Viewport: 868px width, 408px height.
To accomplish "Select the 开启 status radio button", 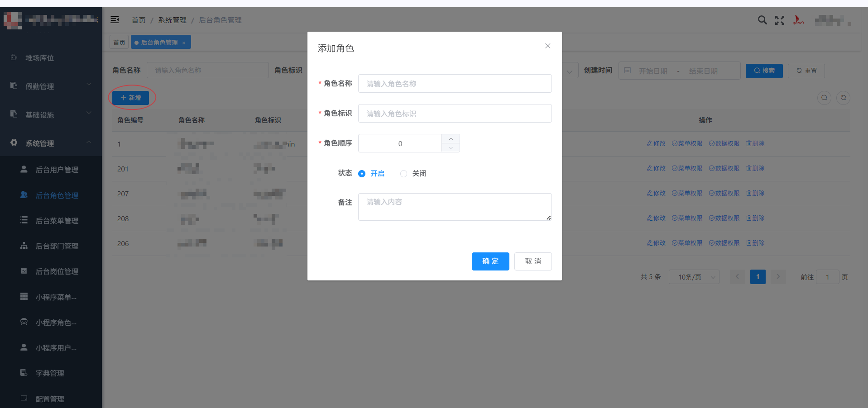I will pyautogui.click(x=362, y=173).
